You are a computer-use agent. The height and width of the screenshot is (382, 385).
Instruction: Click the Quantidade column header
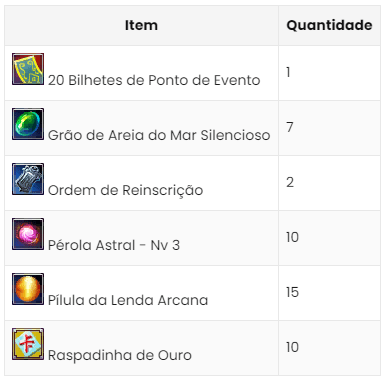[329, 25]
